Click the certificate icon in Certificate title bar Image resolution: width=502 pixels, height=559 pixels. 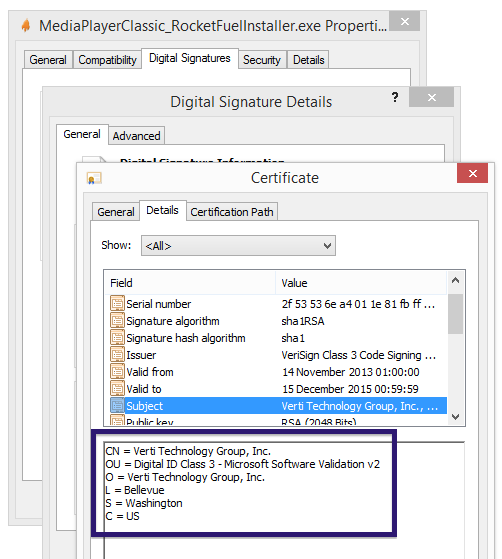click(x=94, y=178)
